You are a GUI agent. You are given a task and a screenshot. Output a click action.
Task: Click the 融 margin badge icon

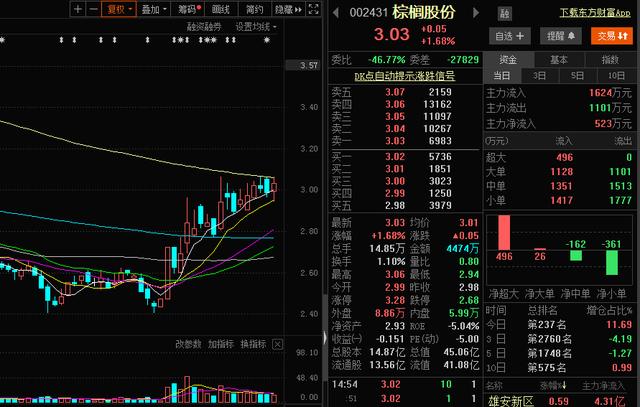(x=505, y=14)
